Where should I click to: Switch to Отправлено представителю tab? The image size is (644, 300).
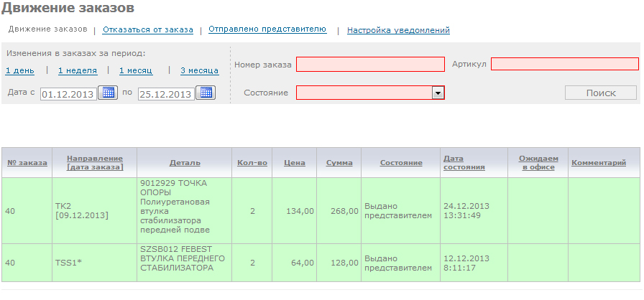point(267,29)
